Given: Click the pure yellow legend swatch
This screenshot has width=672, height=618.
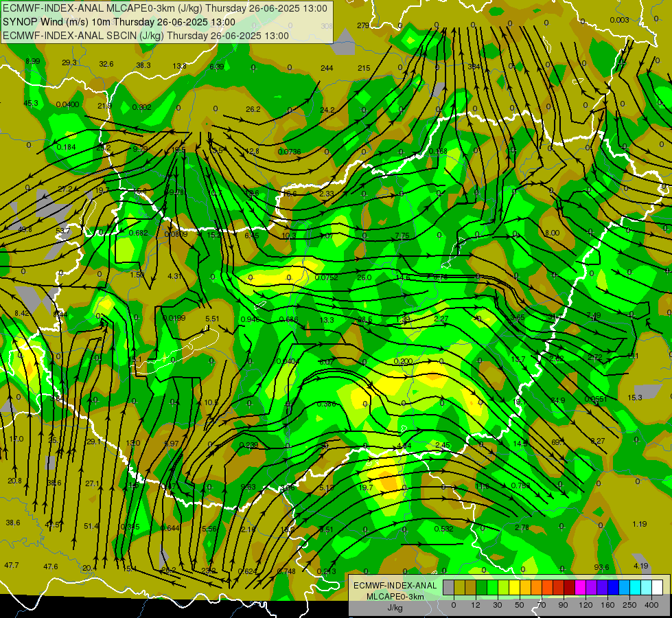Looking at the screenshot, I should coord(515,587).
